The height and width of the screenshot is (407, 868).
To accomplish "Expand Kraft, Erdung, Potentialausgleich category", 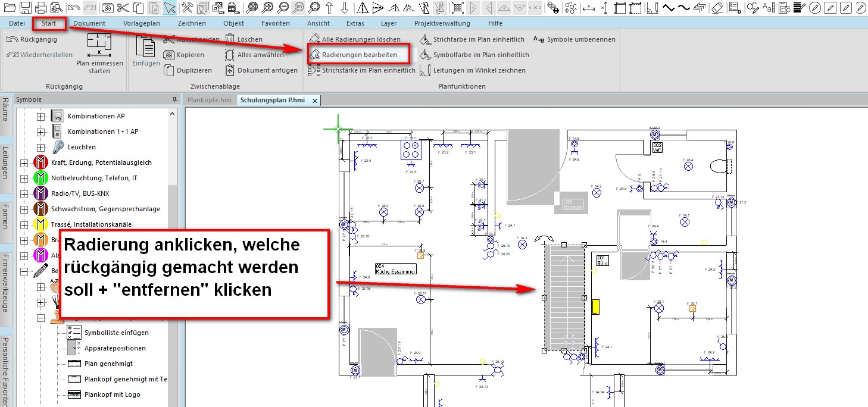I will (24, 162).
